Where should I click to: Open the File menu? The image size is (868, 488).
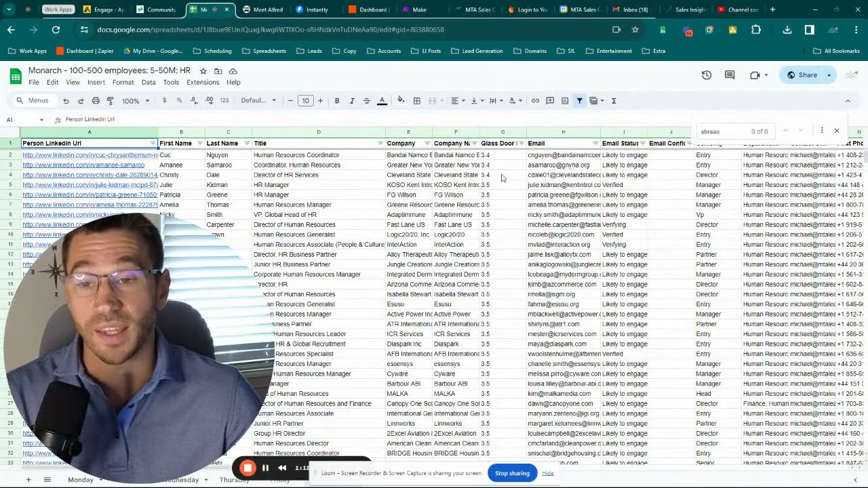click(x=34, y=82)
